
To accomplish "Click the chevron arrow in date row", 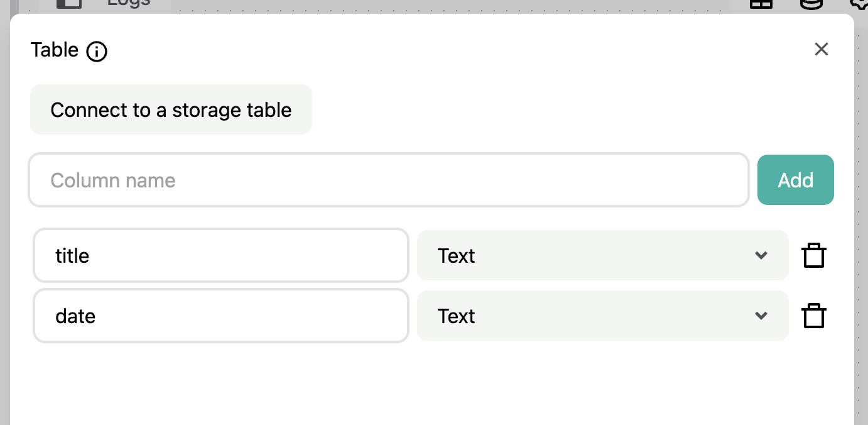I will pos(761,316).
